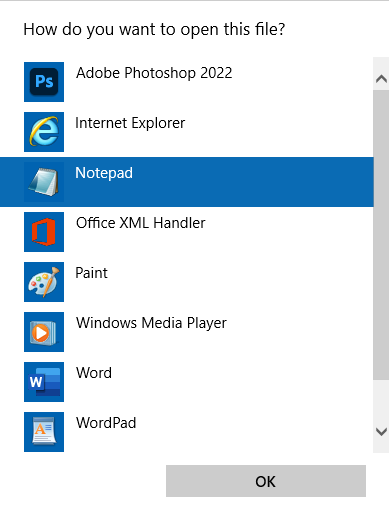Click the app list scrollbar thumb
The width and height of the screenshot is (389, 521).
381,235
